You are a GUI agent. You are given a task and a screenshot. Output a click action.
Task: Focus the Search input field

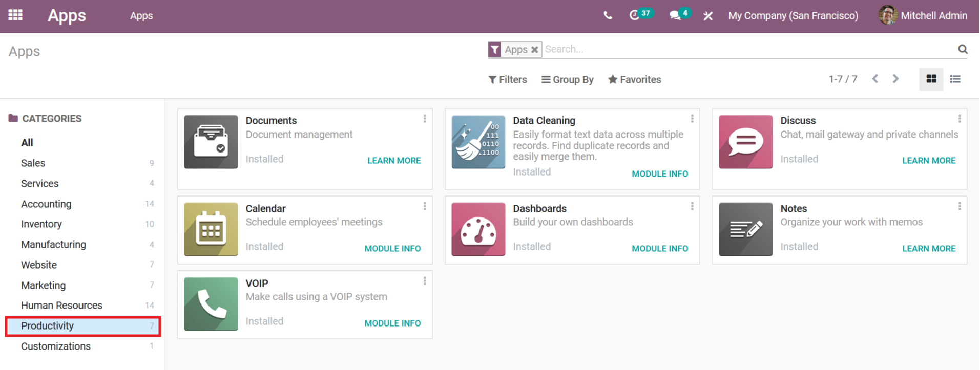coord(749,49)
